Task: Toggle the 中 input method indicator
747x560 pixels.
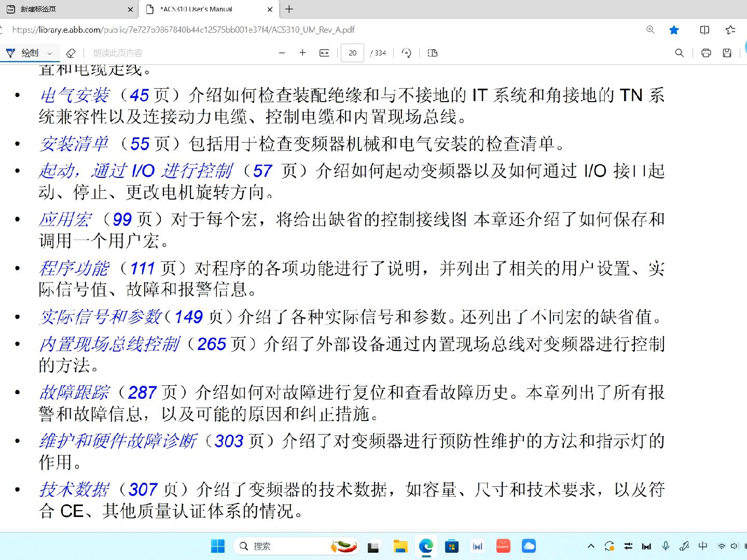Action: [703, 545]
